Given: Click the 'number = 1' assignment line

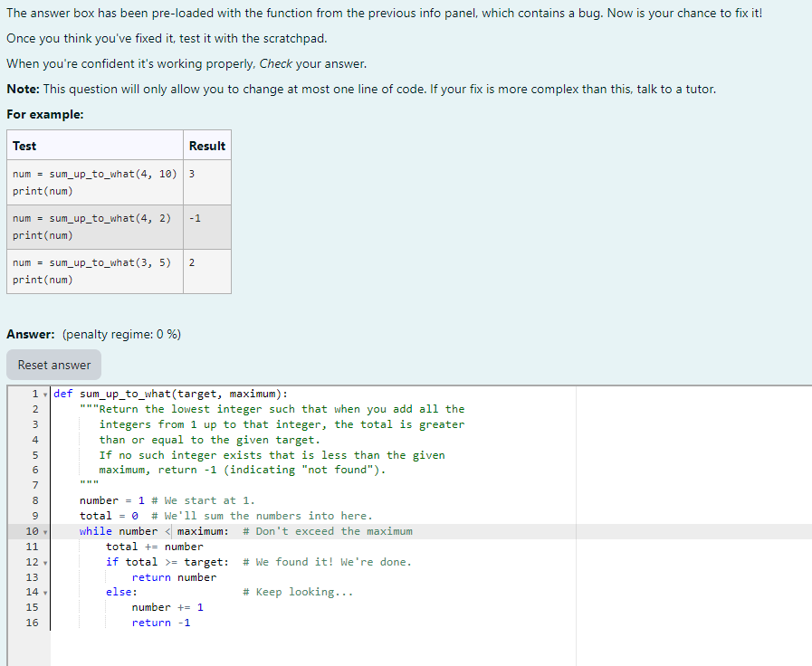Looking at the screenshot, I should (112, 500).
